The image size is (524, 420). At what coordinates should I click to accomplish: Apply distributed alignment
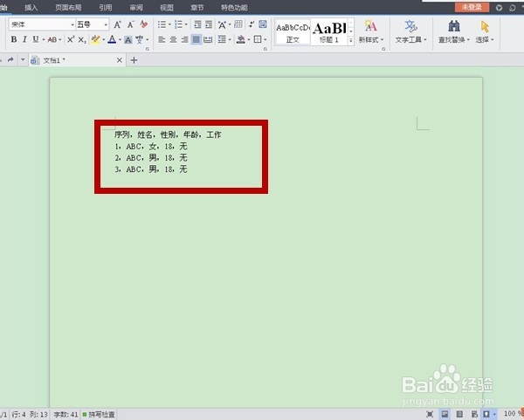coord(208,40)
